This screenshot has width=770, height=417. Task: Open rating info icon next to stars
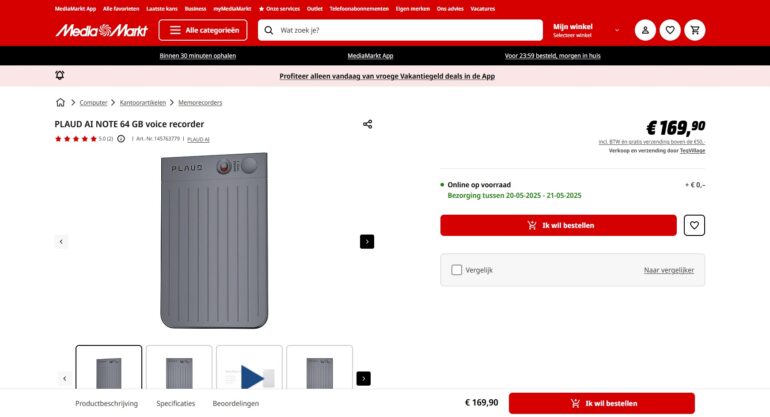(x=121, y=139)
